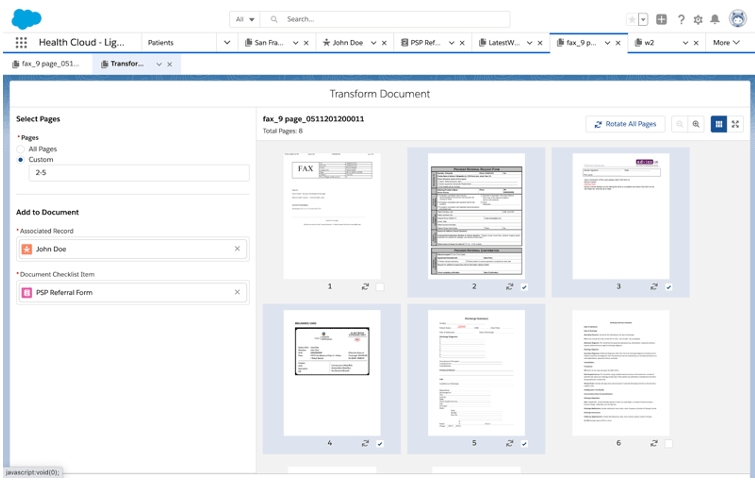Open the App Launcher grid icon
755x484 pixels.
click(x=21, y=43)
